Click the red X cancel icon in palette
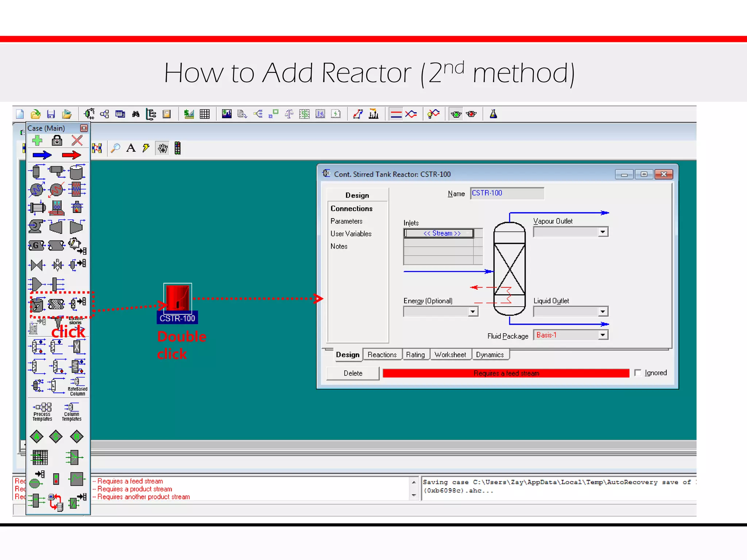747x560 pixels. (x=77, y=140)
